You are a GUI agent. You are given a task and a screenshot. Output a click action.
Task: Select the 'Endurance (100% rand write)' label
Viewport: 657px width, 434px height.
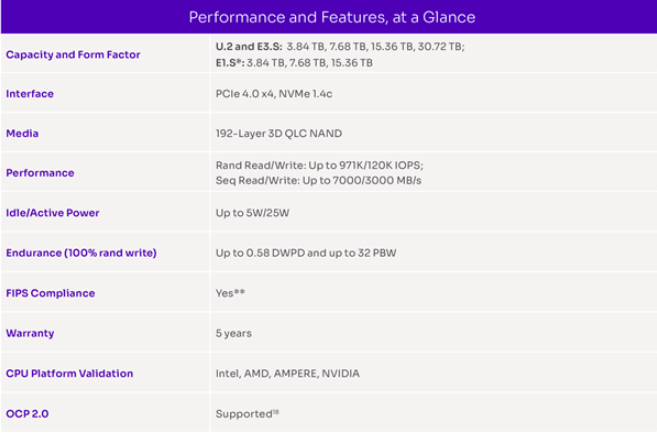(81, 253)
